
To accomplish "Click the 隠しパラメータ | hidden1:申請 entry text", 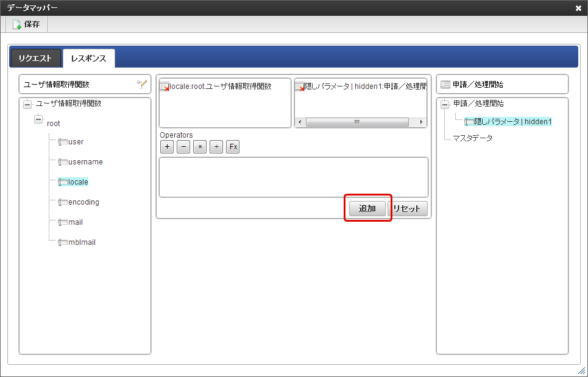I will coord(366,86).
